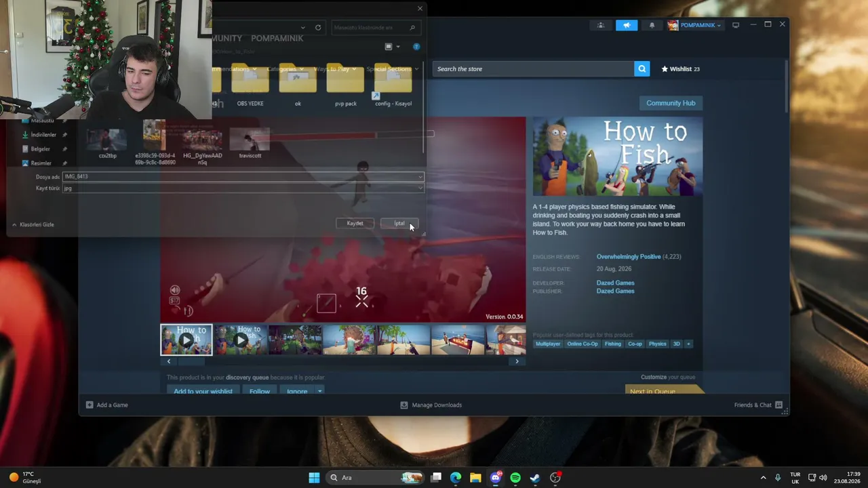
Task: Open the Ways to Play store menu
Action: click(334, 69)
